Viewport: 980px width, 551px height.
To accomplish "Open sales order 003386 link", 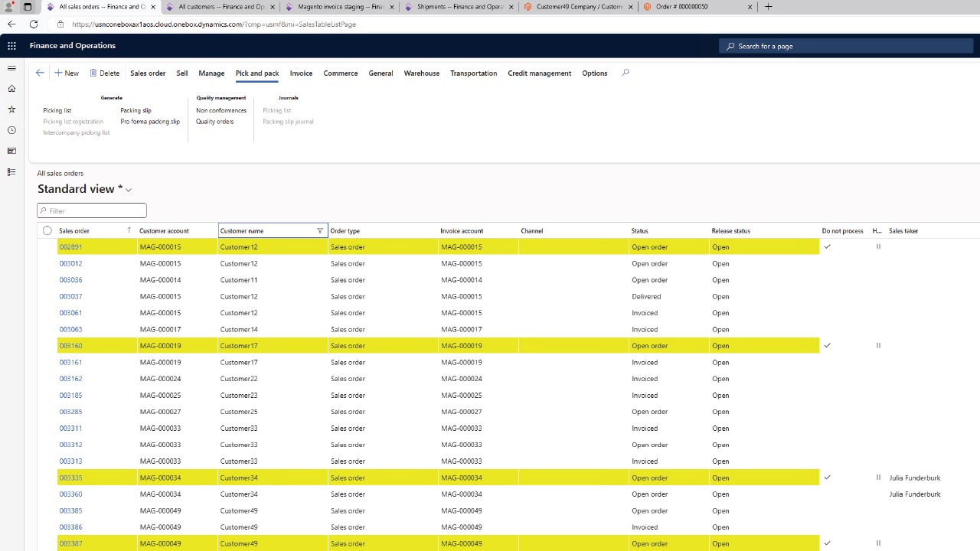I will (70, 527).
